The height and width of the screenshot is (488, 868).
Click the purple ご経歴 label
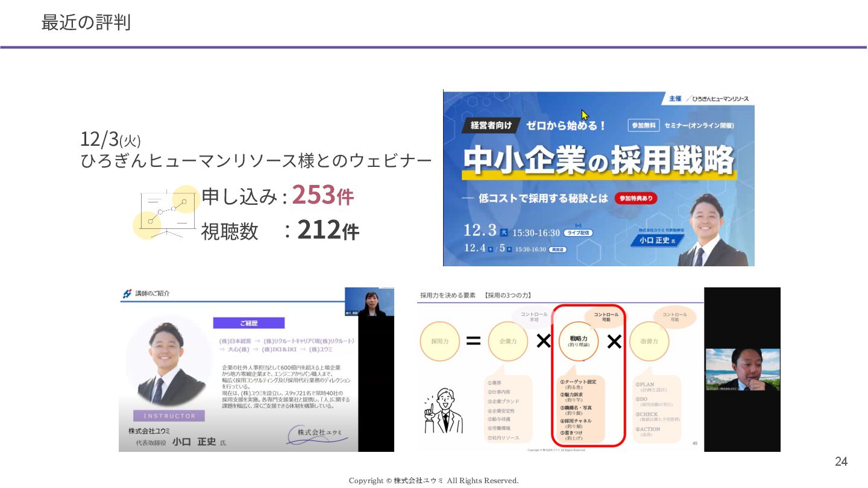click(x=249, y=323)
